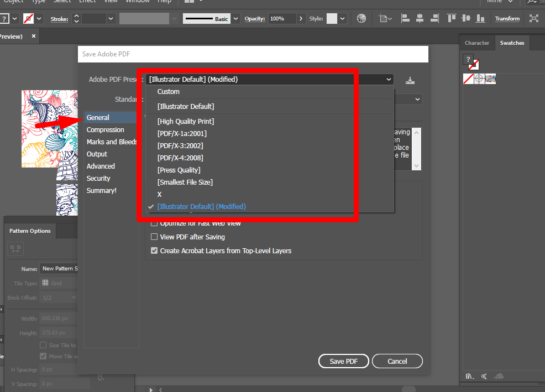Click the pattern Name input field
This screenshot has height=392, width=545.
pos(59,269)
